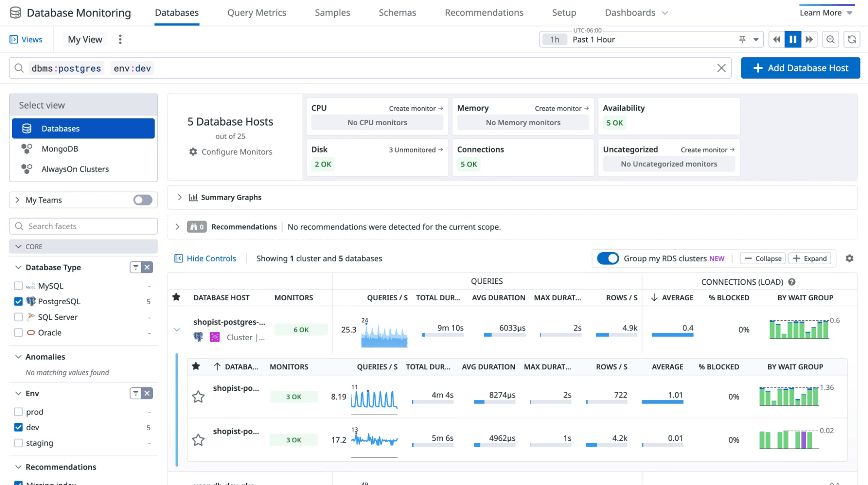
Task: Star the first shopist-po database row
Action: pos(198,397)
